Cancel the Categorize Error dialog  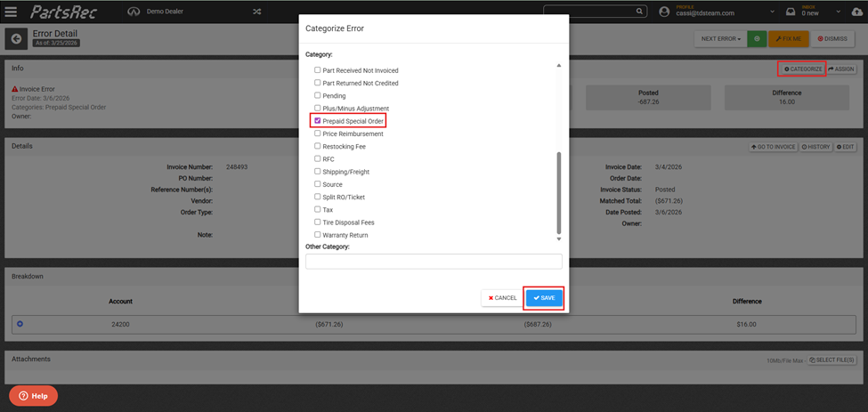[503, 297]
